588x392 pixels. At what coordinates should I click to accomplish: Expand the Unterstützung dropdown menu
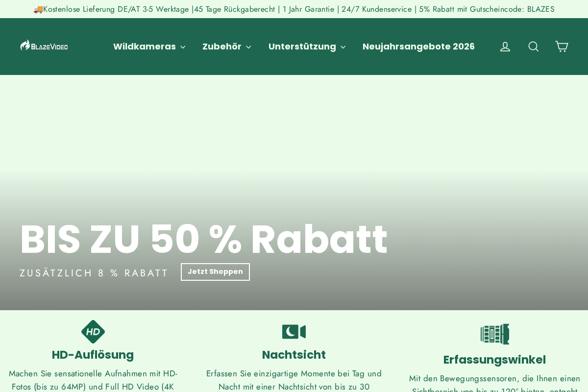307,47
